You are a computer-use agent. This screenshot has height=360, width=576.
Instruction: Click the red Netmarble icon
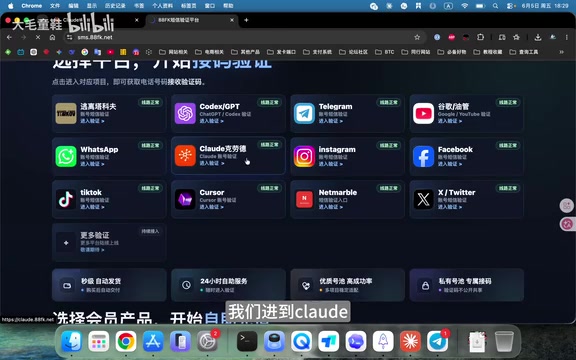point(304,199)
